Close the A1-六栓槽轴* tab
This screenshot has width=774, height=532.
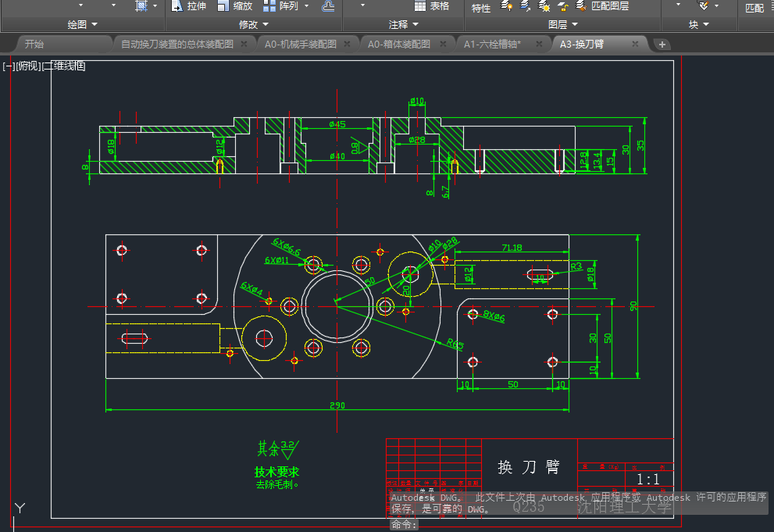[539, 44]
